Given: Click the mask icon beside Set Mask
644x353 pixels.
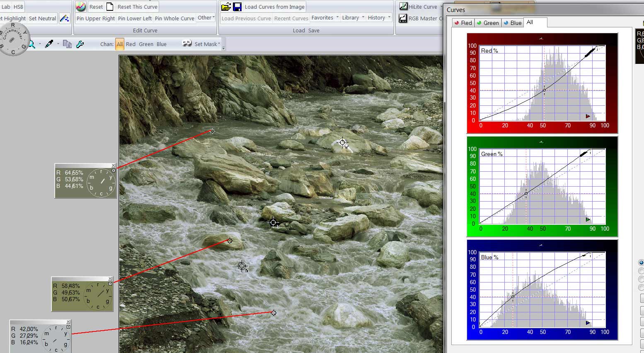Looking at the screenshot, I should 187,44.
